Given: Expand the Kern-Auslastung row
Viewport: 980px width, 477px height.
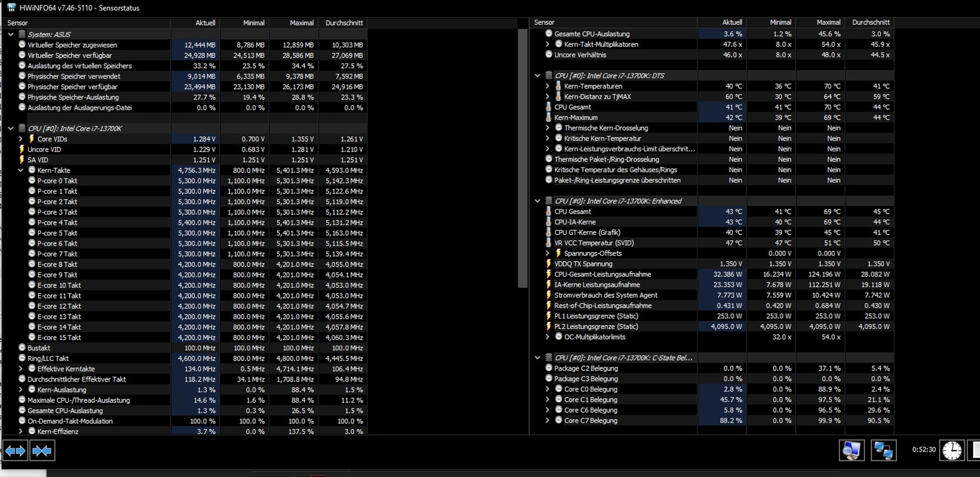Looking at the screenshot, I should (21, 390).
